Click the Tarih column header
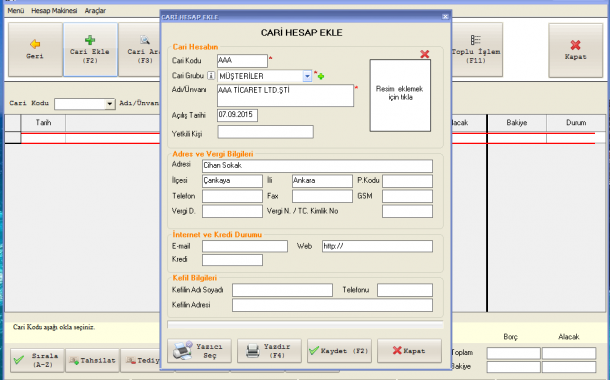610x380 pixels. [43, 123]
